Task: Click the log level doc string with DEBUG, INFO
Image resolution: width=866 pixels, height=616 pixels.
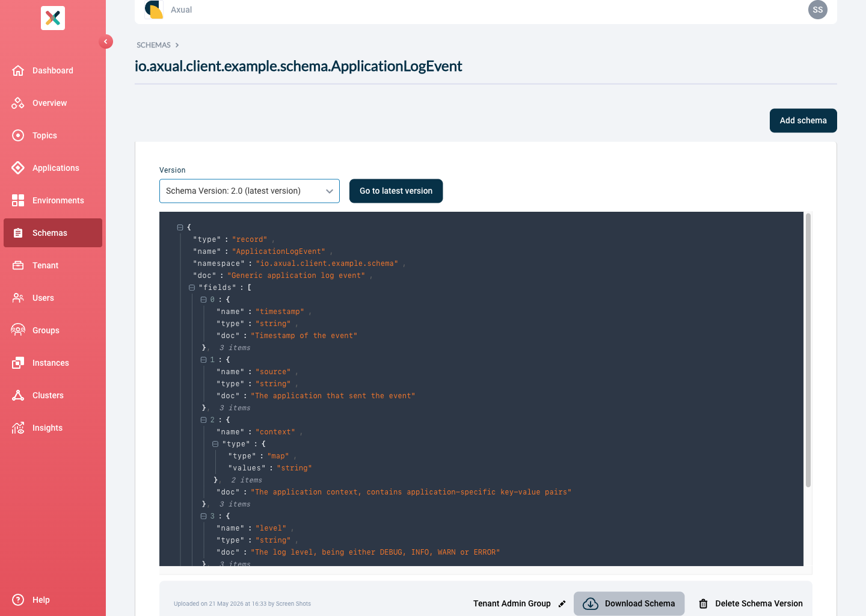Action: coord(375,552)
